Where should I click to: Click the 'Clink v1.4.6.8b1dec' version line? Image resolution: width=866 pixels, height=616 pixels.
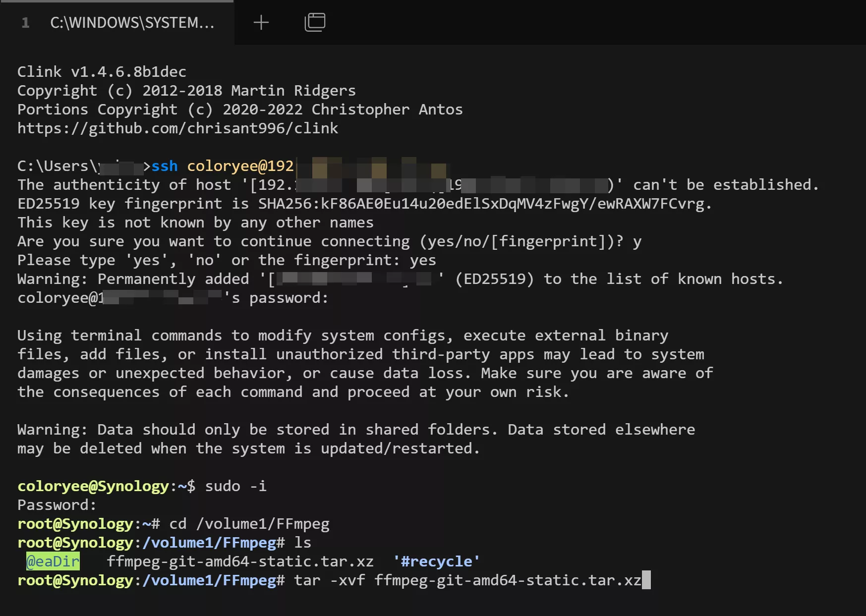pos(102,72)
